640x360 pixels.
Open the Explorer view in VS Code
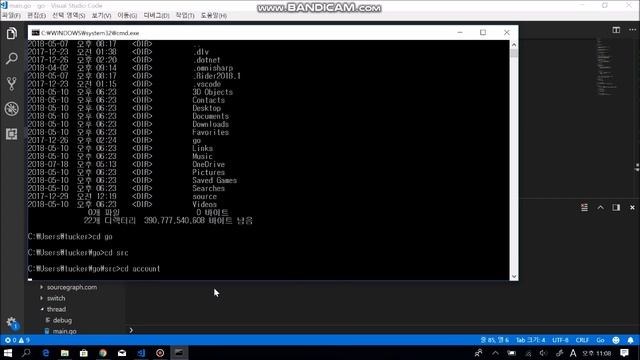coord(11,33)
